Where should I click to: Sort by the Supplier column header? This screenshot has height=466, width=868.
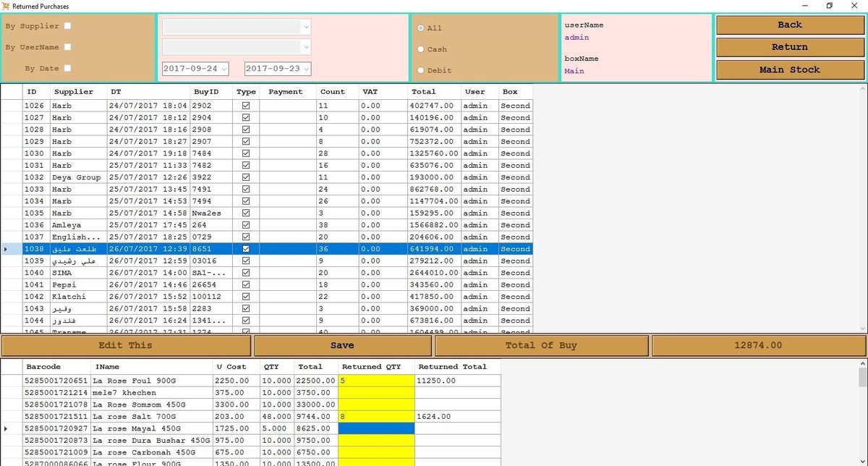click(74, 92)
